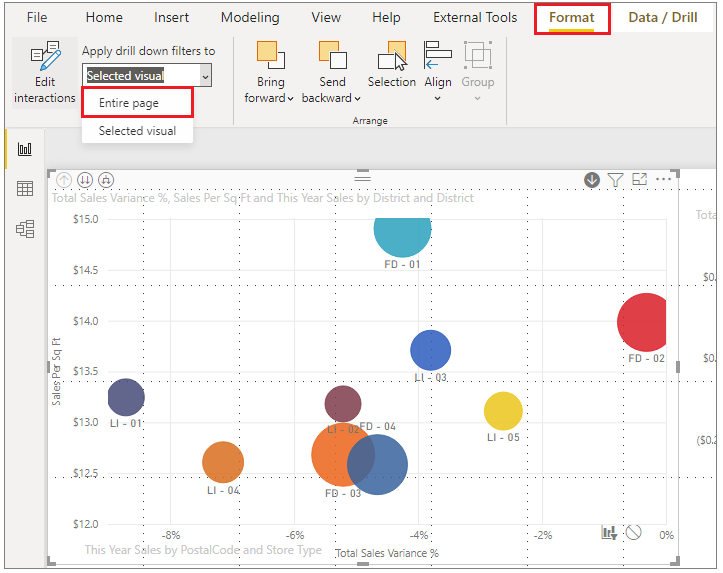Image resolution: width=723 pixels, height=573 pixels.
Task: Click the Bring forward icon
Action: pos(271,55)
